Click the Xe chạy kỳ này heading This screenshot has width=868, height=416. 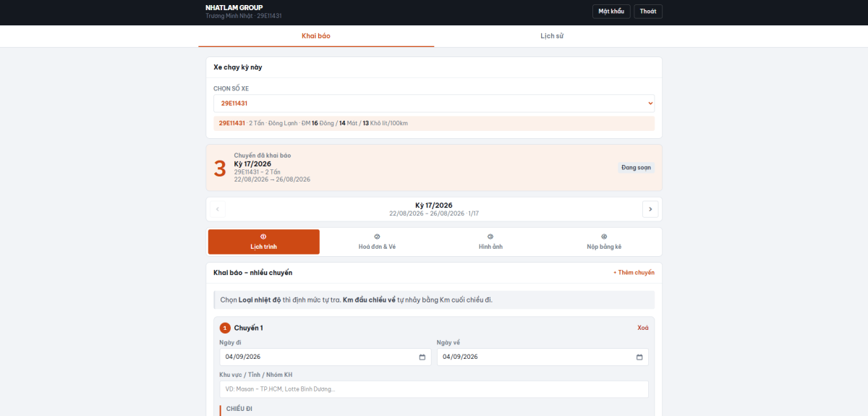point(238,67)
